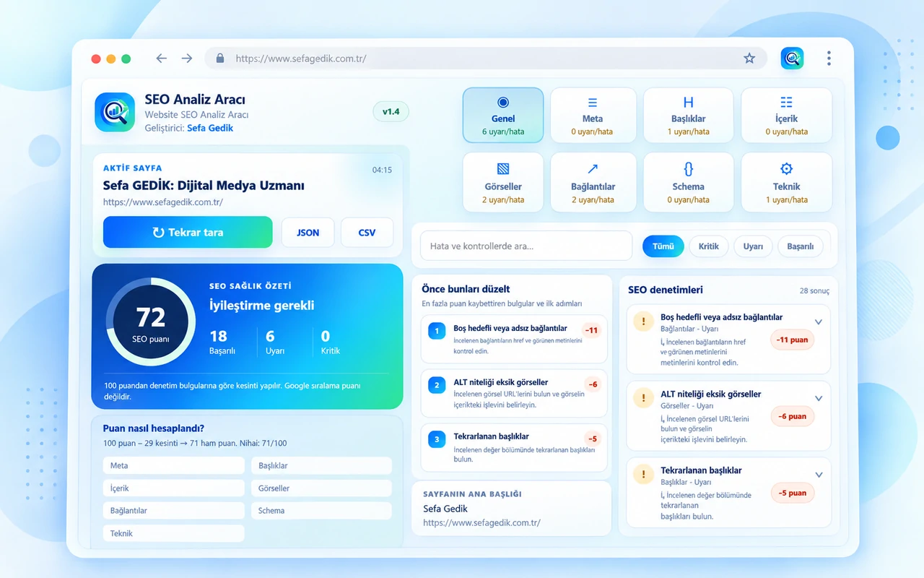Screen dimensions: 924x578
Task: Click the Görseller score breakdown row
Action: point(321,488)
